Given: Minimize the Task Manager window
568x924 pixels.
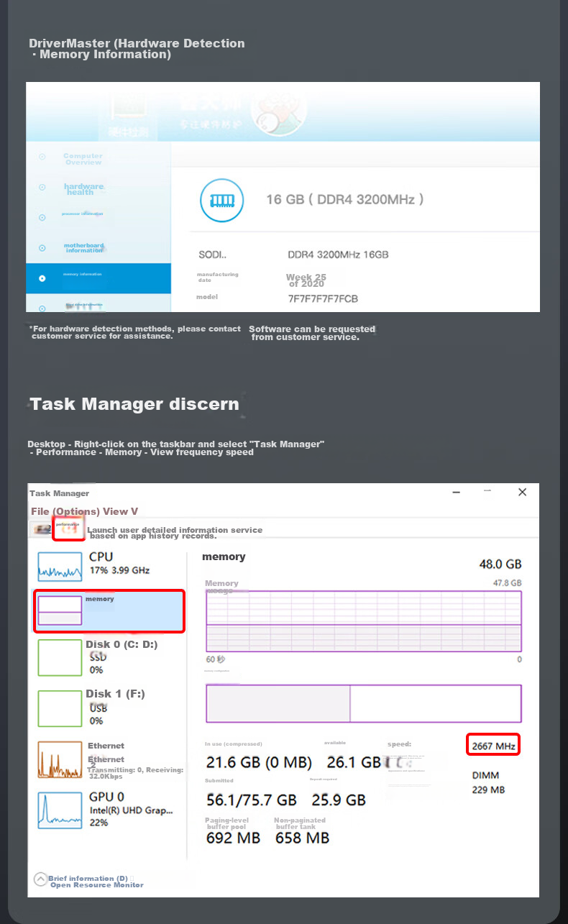Looking at the screenshot, I should point(457,493).
